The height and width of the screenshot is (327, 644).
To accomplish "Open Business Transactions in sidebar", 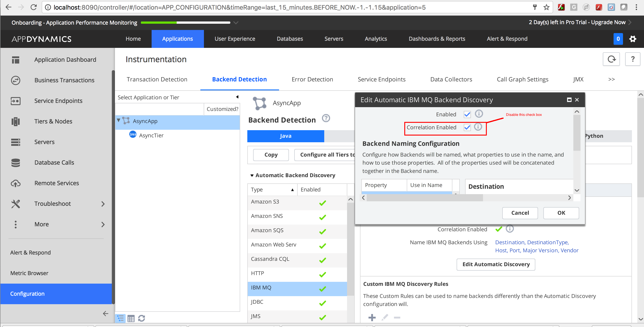I will [x=64, y=80].
